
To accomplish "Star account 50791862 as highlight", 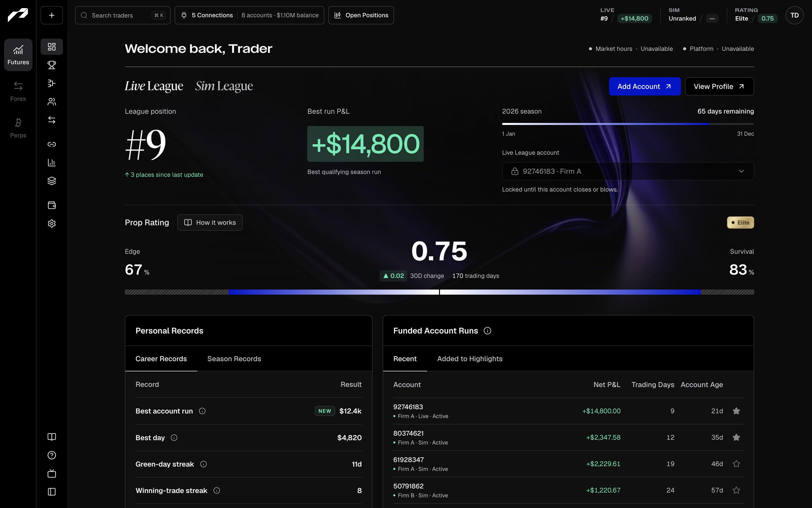I will 736,490.
